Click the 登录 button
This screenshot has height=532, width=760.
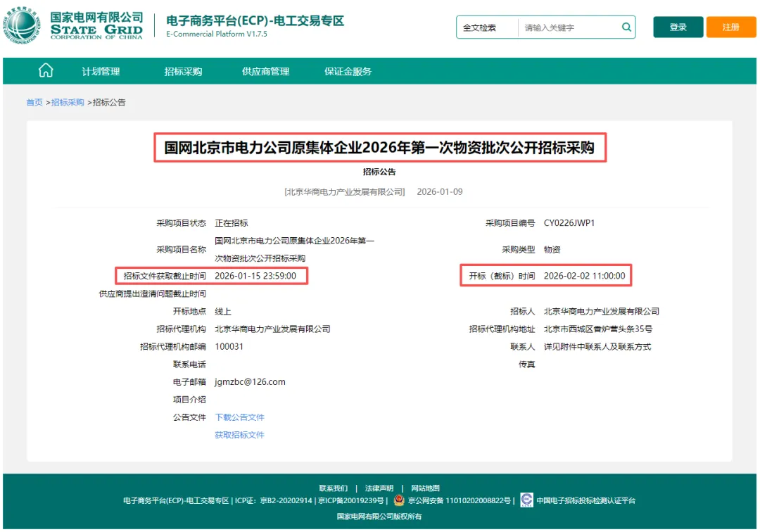(678, 27)
